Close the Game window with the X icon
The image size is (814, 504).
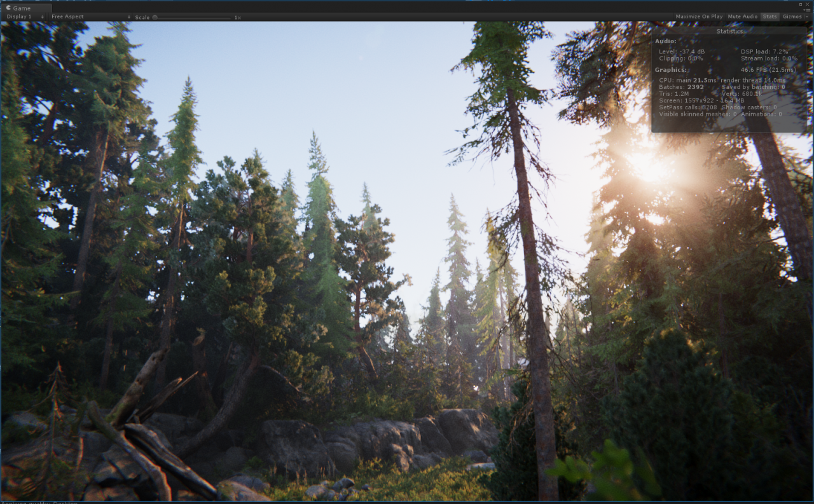(x=808, y=4)
